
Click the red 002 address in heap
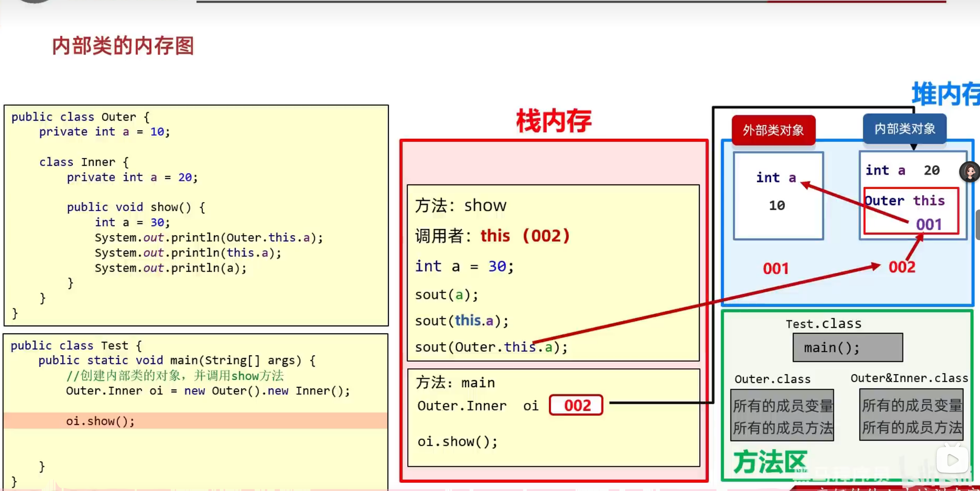tap(902, 267)
